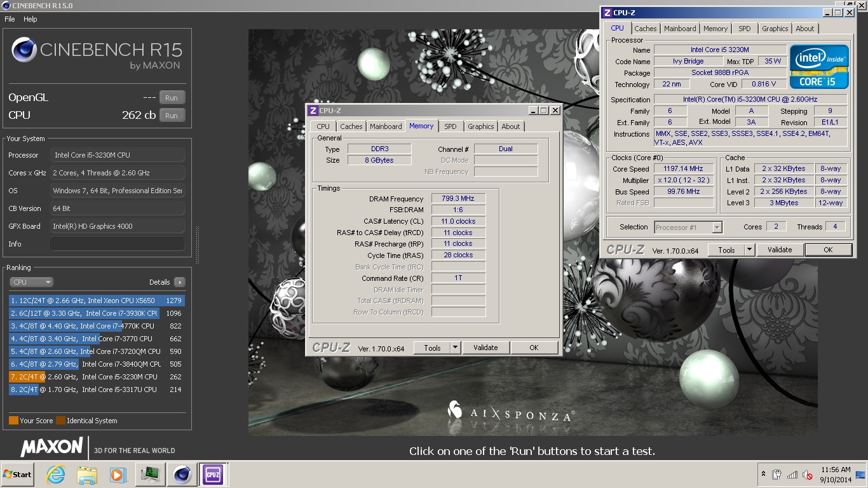Click Tools button in CPU window

click(x=726, y=250)
